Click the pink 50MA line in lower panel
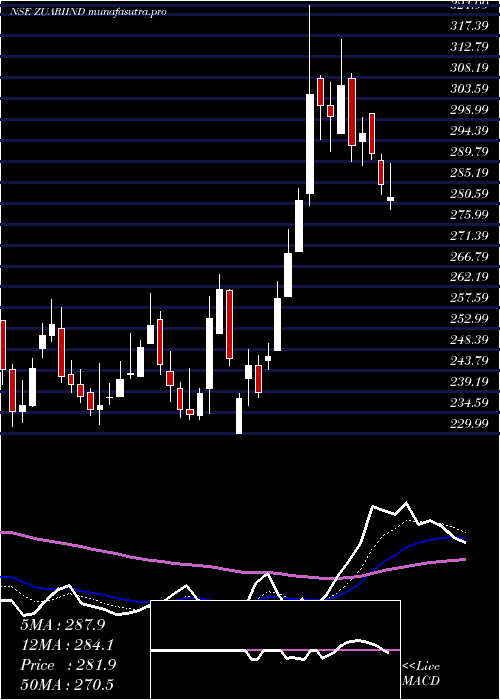The height and width of the screenshot is (700, 500). (x=232, y=571)
